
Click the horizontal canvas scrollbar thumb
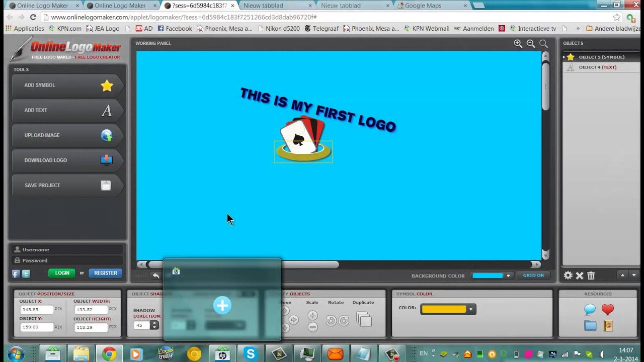(244, 264)
